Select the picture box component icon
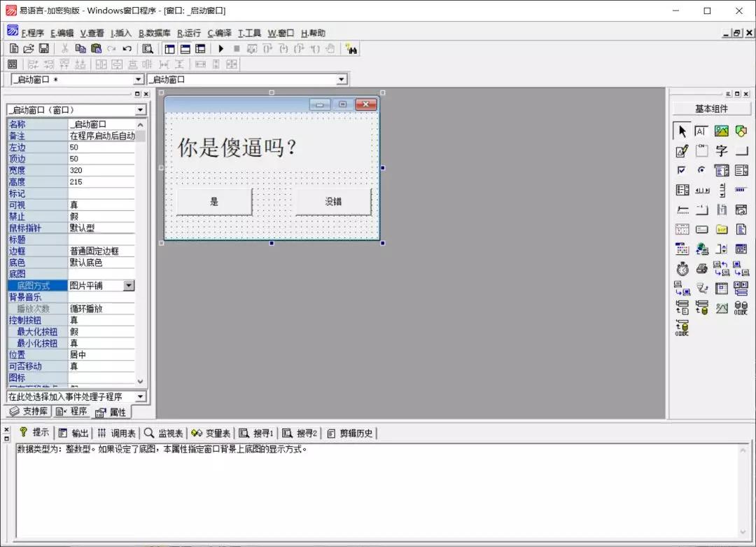 click(x=721, y=130)
